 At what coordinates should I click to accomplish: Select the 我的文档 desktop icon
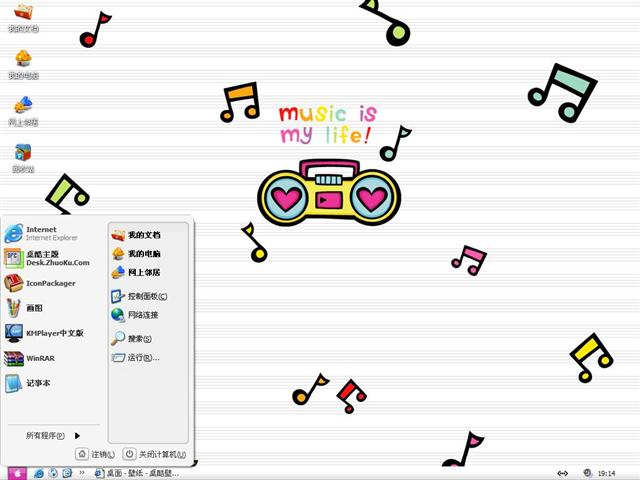(x=23, y=17)
